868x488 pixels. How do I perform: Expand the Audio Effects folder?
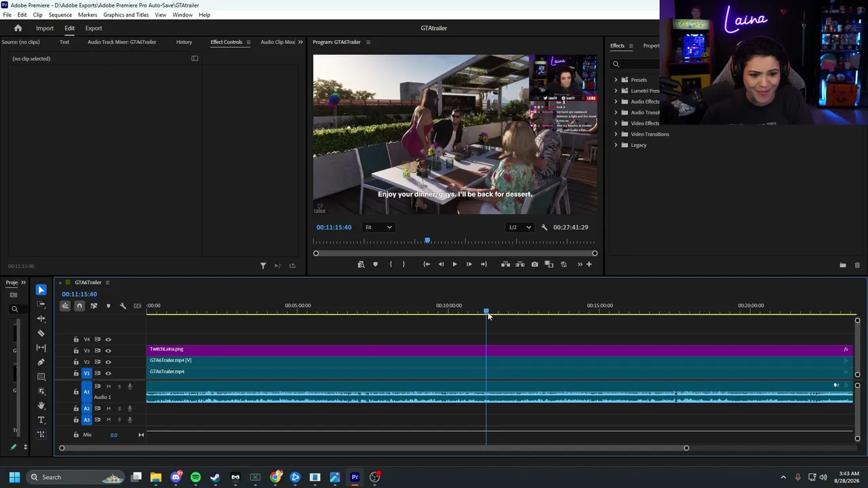616,102
